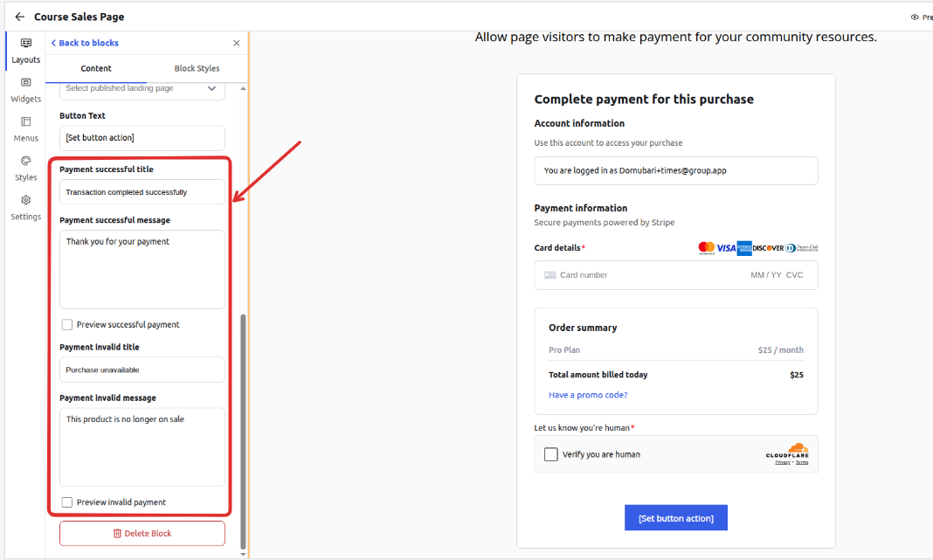
Task: Click the Have a promo code link
Action: pyautogui.click(x=588, y=395)
